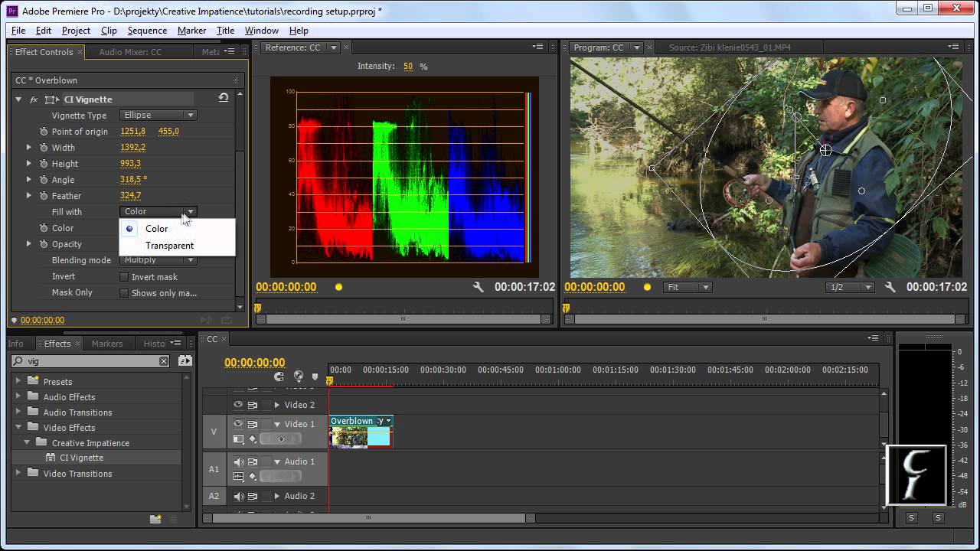The image size is (980, 551).
Task: Expand the Video 2 track
Action: (277, 405)
